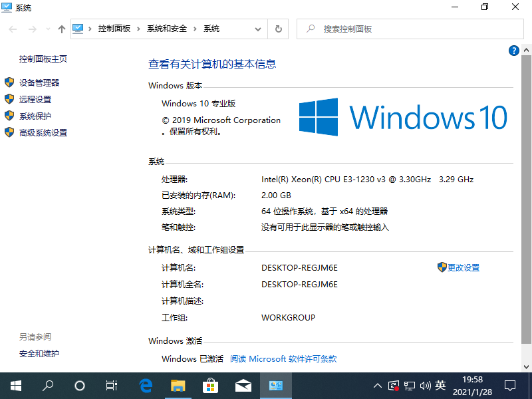
Task: Click the network icon in system tray
Action: [x=410, y=385]
